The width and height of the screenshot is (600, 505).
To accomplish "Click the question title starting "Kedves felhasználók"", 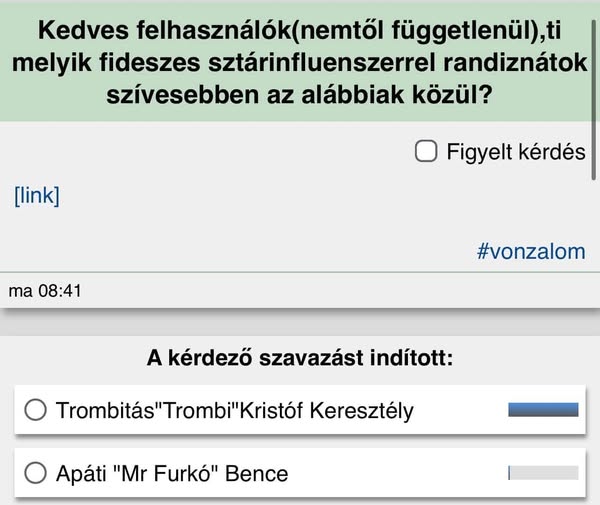I will [299, 62].
